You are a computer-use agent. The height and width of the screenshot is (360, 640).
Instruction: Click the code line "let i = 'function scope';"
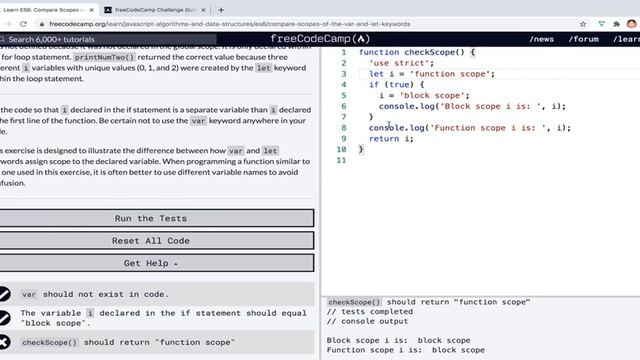[432, 74]
